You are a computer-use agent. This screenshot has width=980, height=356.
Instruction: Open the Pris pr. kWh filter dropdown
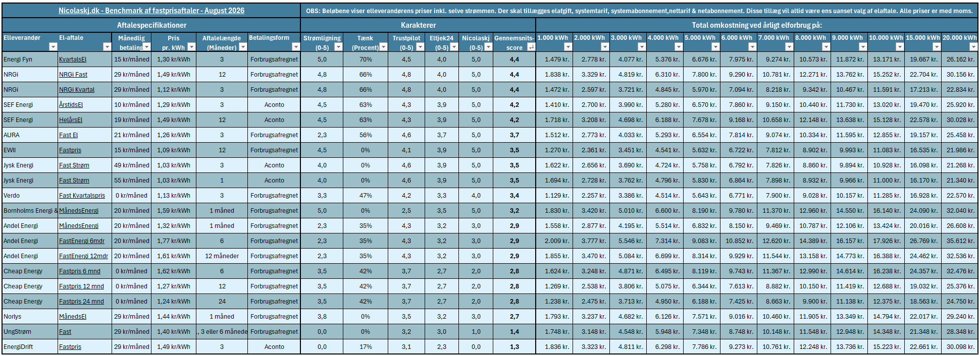tap(191, 47)
